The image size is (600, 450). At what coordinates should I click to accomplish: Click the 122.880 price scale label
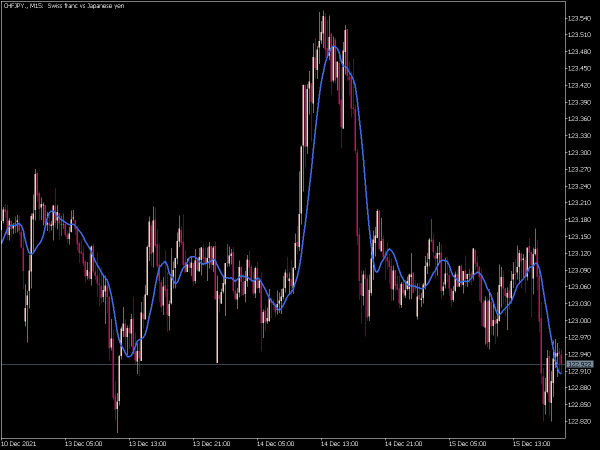click(x=579, y=388)
